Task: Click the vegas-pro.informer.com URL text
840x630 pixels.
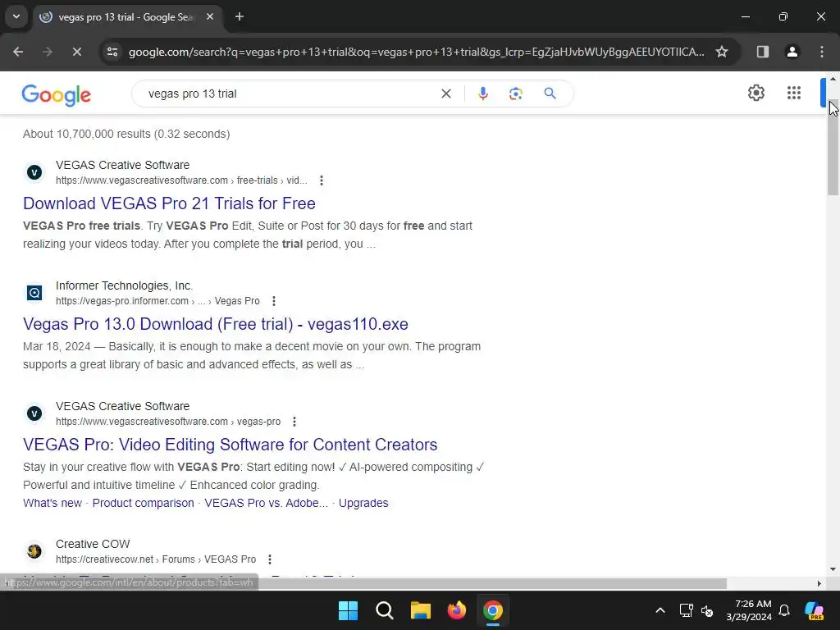Action: click(x=157, y=301)
